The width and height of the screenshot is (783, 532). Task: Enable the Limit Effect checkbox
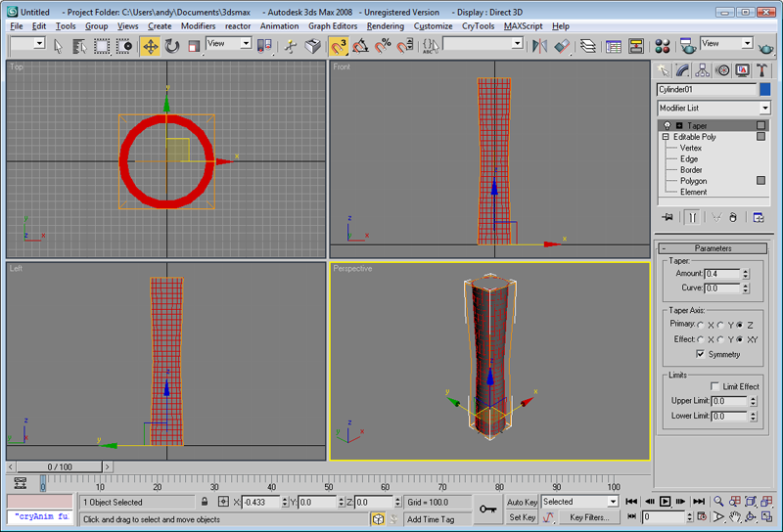(x=714, y=386)
